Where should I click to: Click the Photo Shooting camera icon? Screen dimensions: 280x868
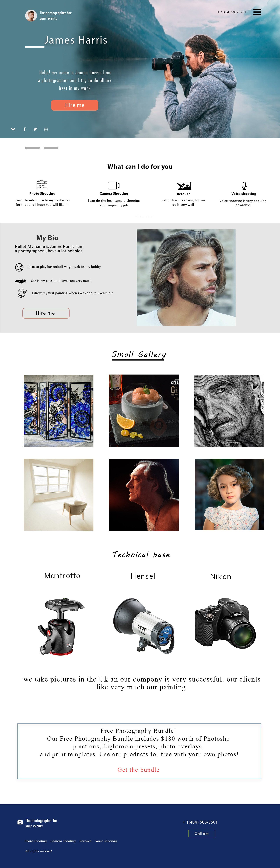(42, 184)
